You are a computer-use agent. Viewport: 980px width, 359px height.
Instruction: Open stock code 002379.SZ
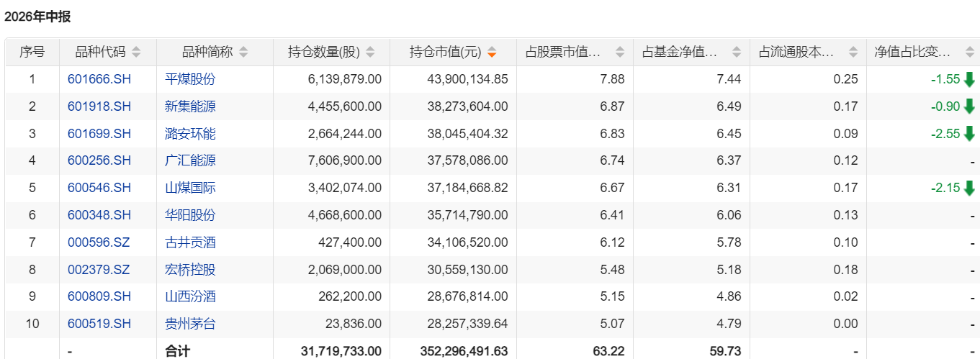point(99,270)
